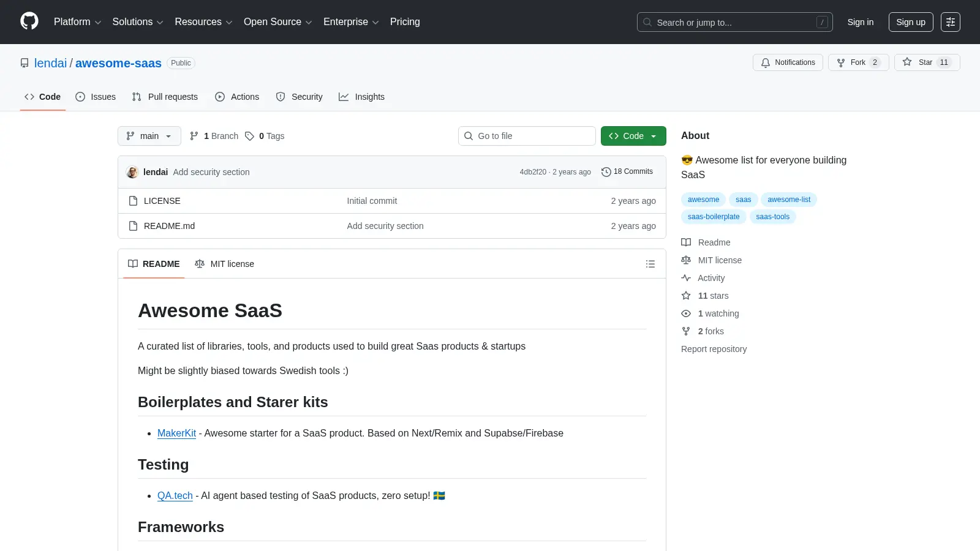Open the LICENSE file
Image resolution: width=980 pixels, height=551 pixels.
tap(162, 201)
